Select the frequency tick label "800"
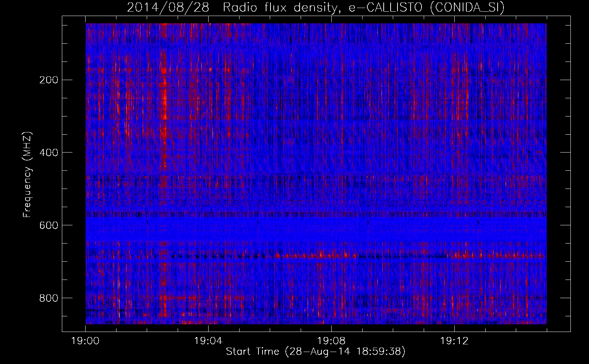 48,298
